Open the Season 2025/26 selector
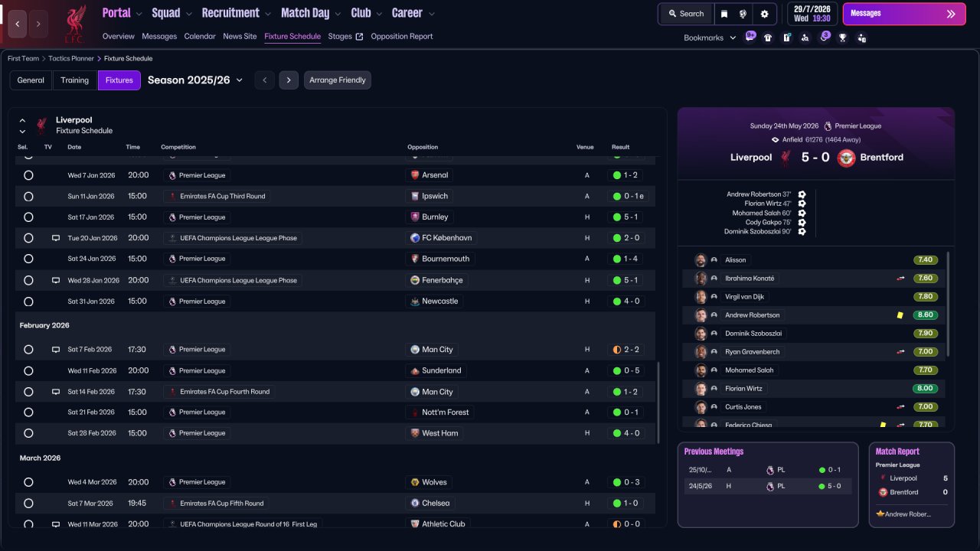The height and width of the screenshot is (551, 980). click(x=195, y=80)
